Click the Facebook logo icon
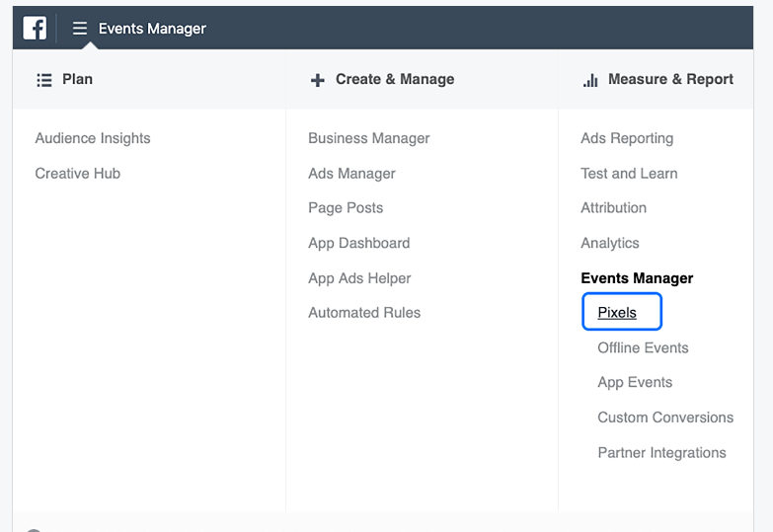Viewport: 773px width, 532px height. (x=35, y=28)
